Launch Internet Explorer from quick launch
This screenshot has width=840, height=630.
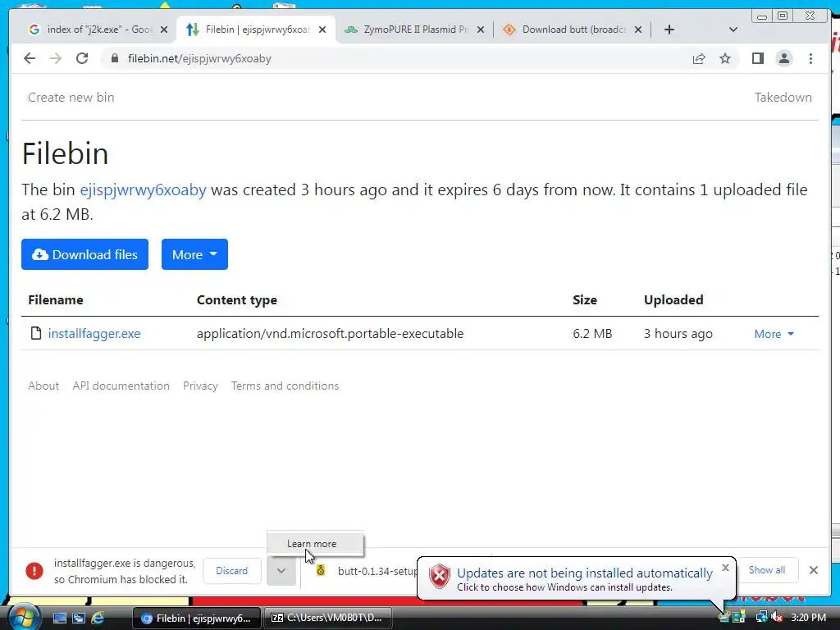98,619
